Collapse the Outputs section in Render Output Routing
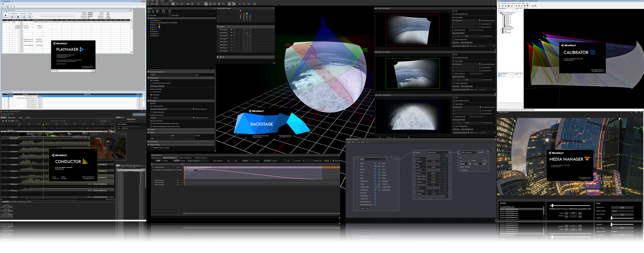This screenshot has height=253, width=644. point(218,27)
